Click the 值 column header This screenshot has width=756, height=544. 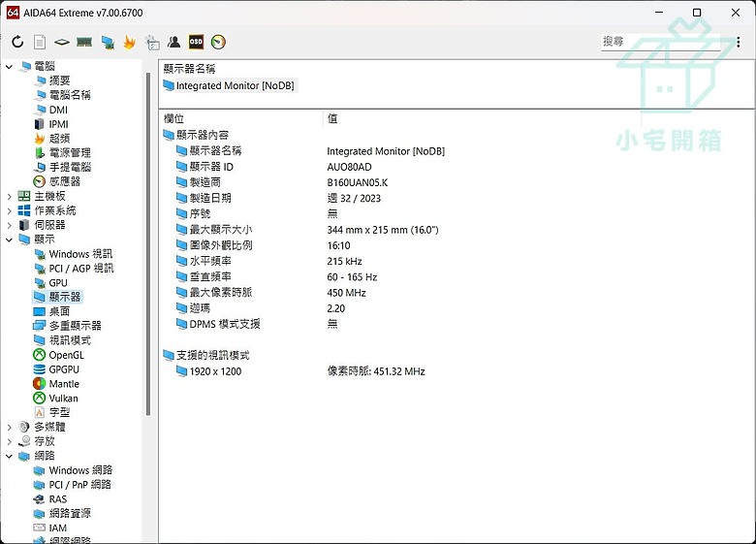332,118
